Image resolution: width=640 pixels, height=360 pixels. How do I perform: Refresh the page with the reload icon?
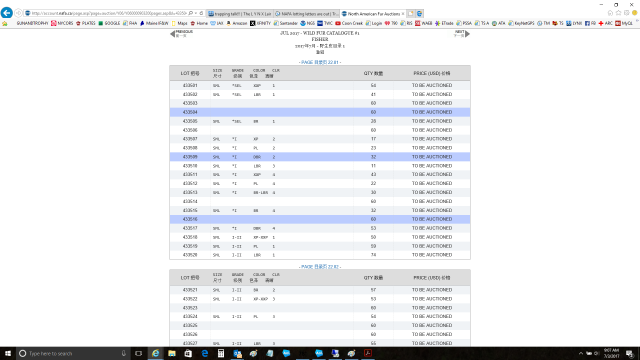(x=201, y=13)
